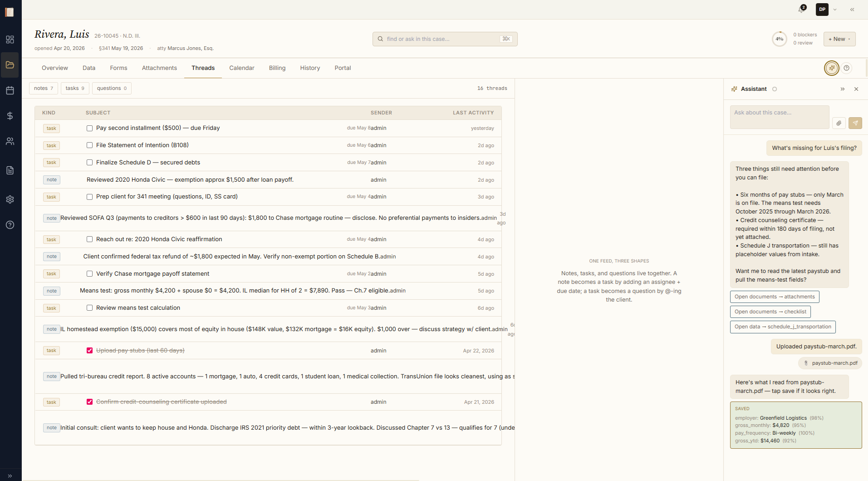Switch to the Billing tab
This screenshot has width=868, height=481.
tap(277, 68)
